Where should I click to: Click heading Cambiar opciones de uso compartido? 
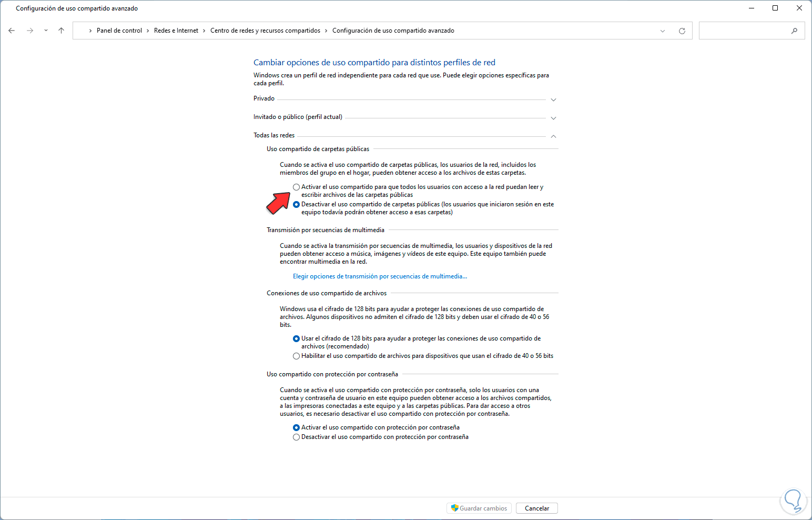374,63
